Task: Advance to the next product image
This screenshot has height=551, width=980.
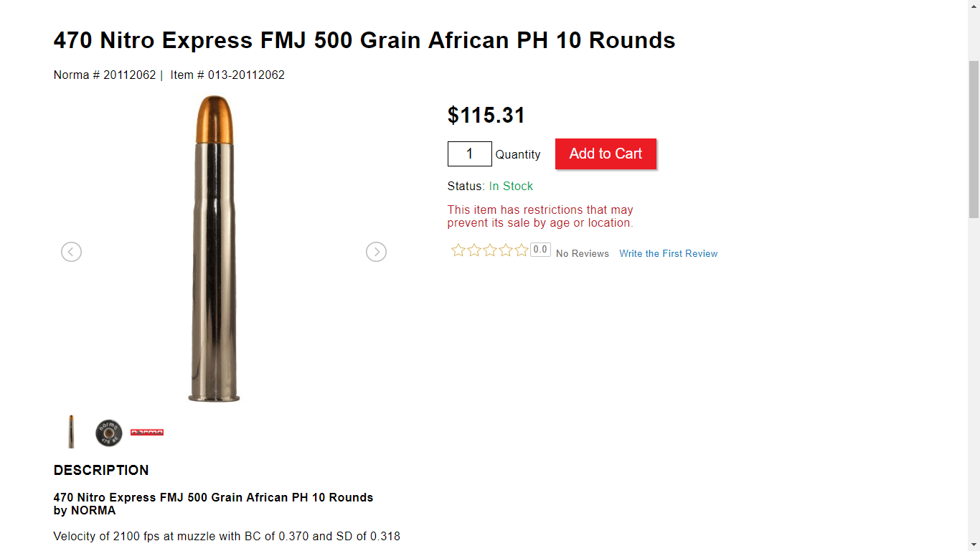Action: click(x=376, y=252)
